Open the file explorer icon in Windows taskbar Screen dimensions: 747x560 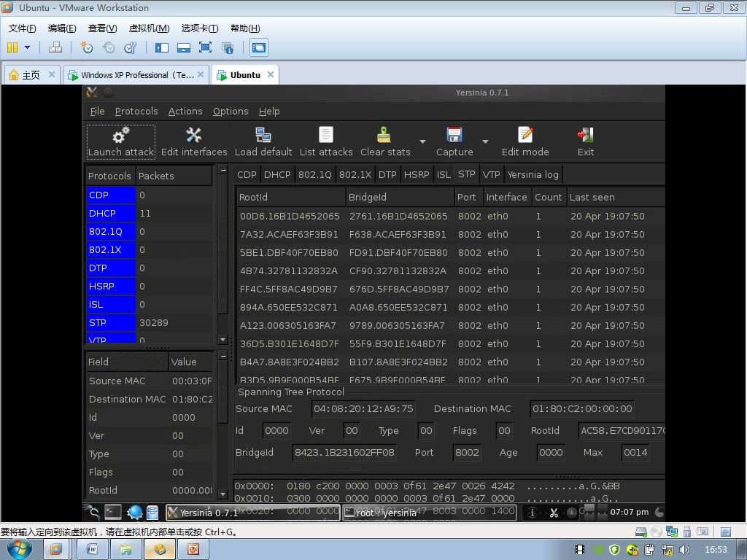tap(125, 550)
